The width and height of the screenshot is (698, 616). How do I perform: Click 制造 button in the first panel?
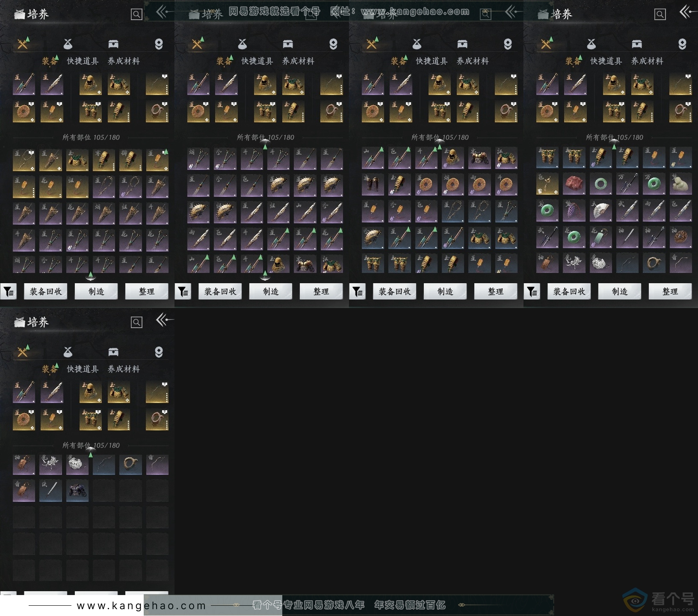point(96,291)
